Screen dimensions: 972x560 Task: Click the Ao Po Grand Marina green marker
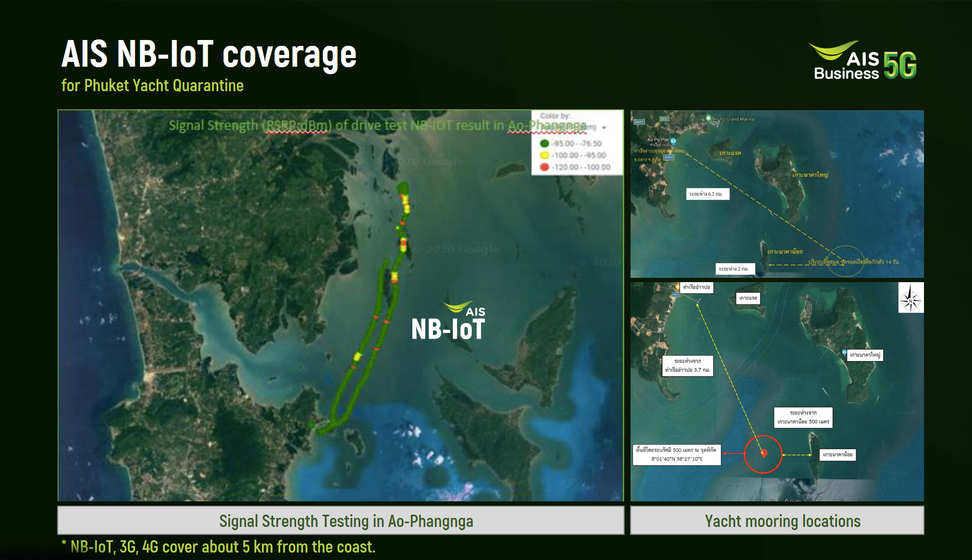708,118
